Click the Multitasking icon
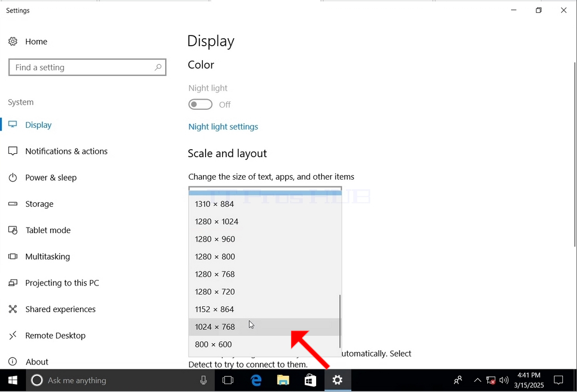 [x=13, y=256]
